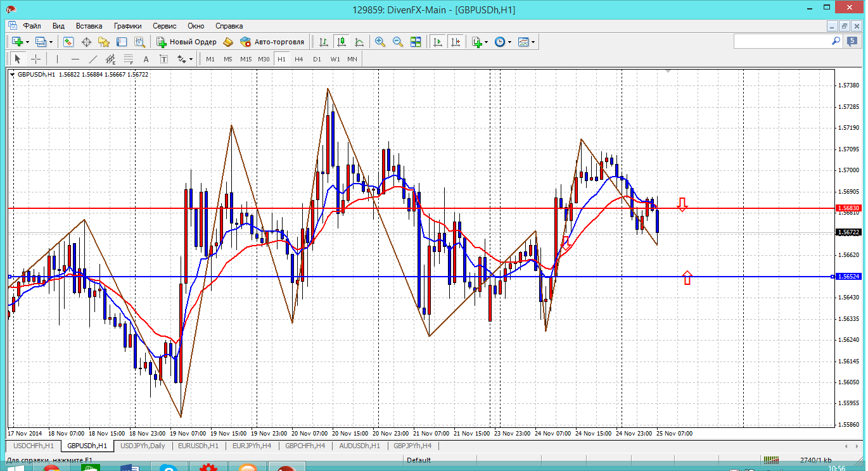Zoom in on the chart
The height and width of the screenshot is (471, 868).
tap(380, 42)
